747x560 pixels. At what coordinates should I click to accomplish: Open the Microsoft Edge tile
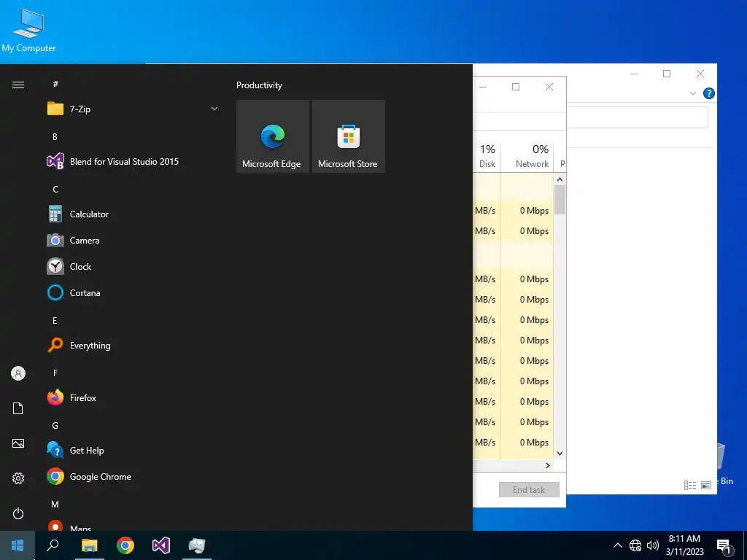tap(273, 136)
